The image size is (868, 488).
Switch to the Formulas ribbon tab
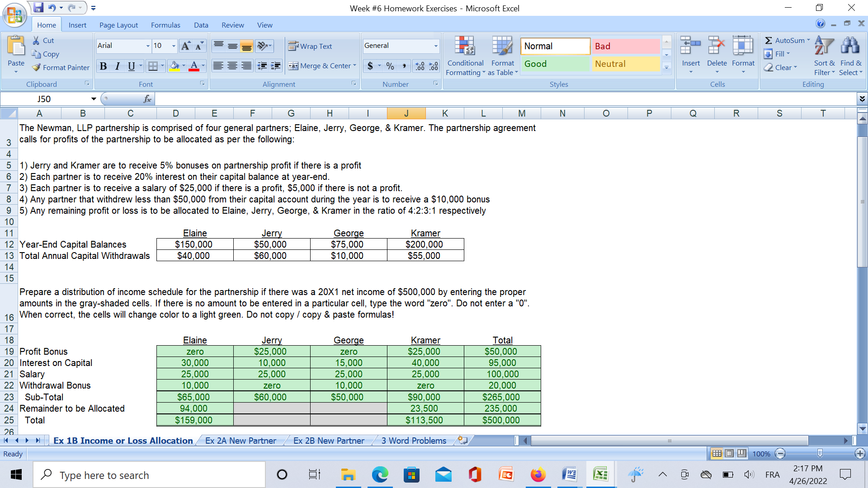(165, 25)
